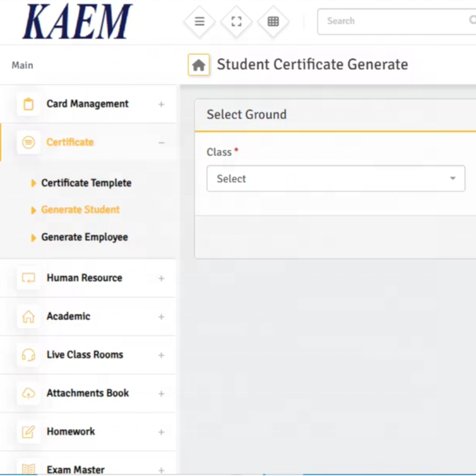Collapse the Certificate menu section
Viewport: 476px width, 476px height.
[161, 143]
